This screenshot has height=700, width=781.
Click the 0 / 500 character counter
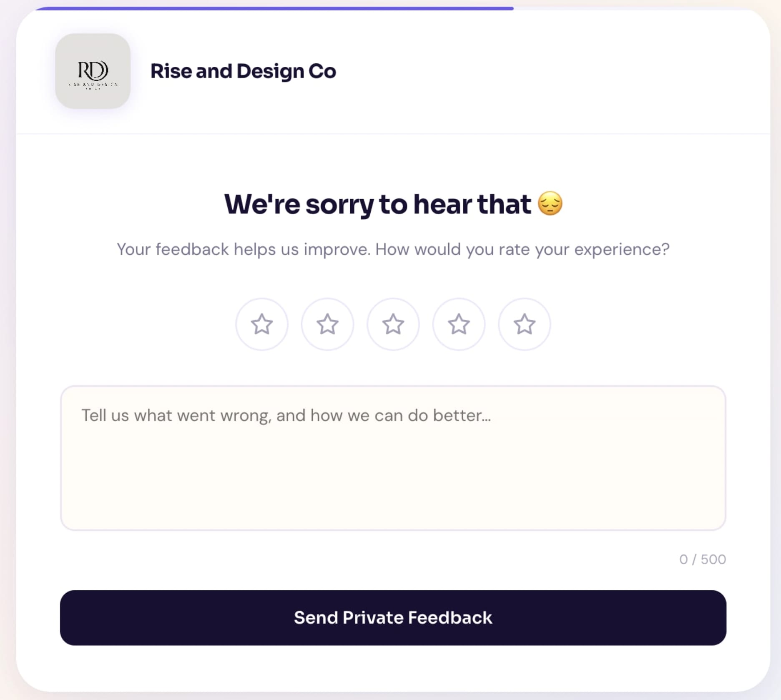[702, 559]
